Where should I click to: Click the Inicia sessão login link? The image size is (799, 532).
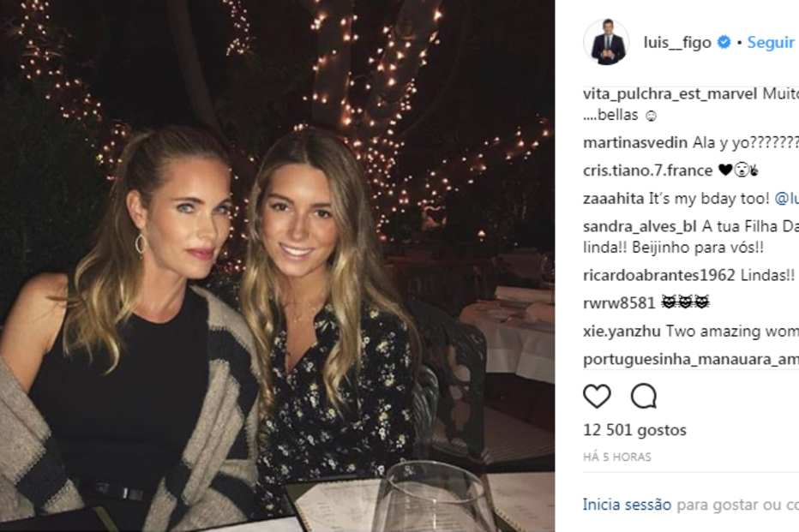click(x=627, y=505)
